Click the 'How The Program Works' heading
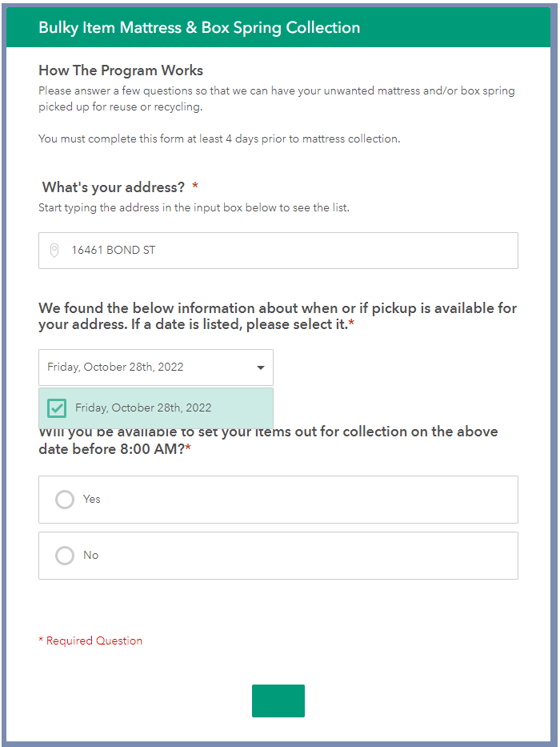Screen dimensions: 560x747 click(121, 70)
